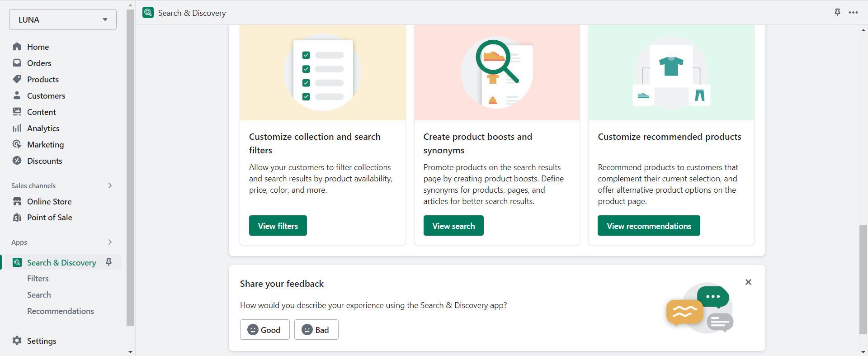Image resolution: width=868 pixels, height=356 pixels.
Task: Click the Discounts badge icon
Action: (x=17, y=161)
